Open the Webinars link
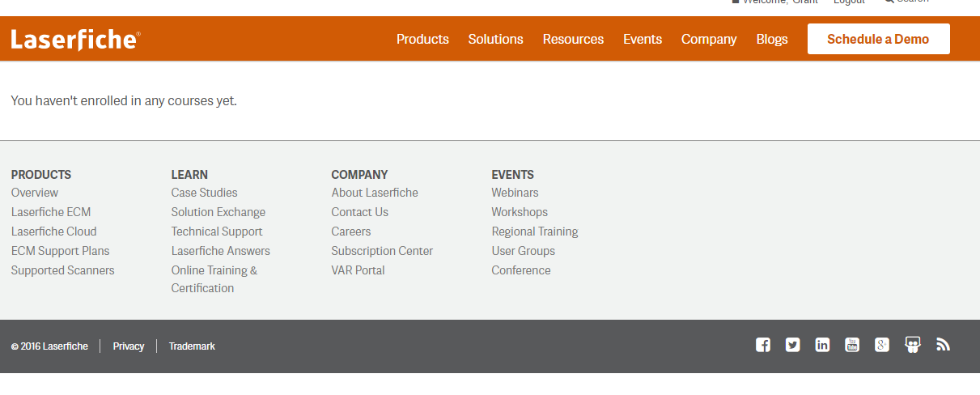 [515, 193]
